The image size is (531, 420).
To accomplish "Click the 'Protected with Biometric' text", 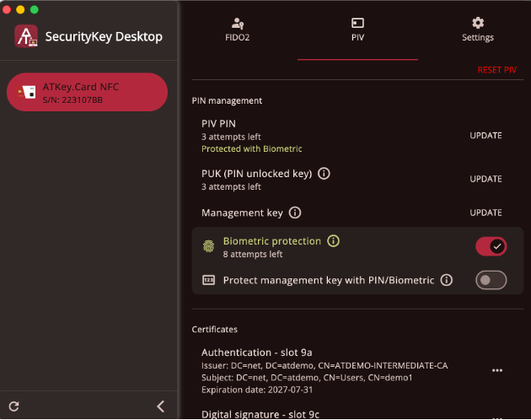I will (252, 148).
